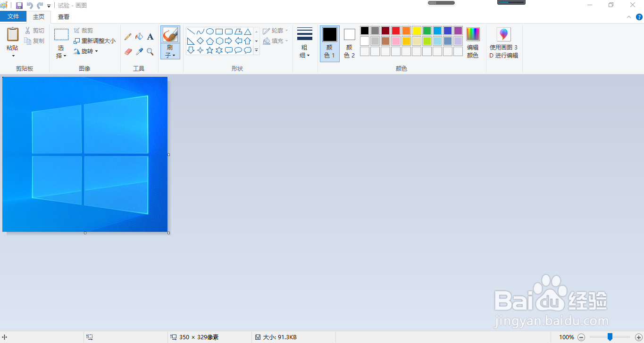
Task: Choose the Left arrow shape
Action: (238, 41)
